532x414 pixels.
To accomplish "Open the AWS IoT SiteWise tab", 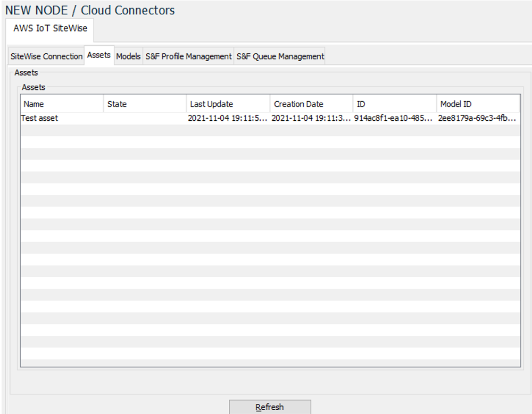I will [x=50, y=29].
